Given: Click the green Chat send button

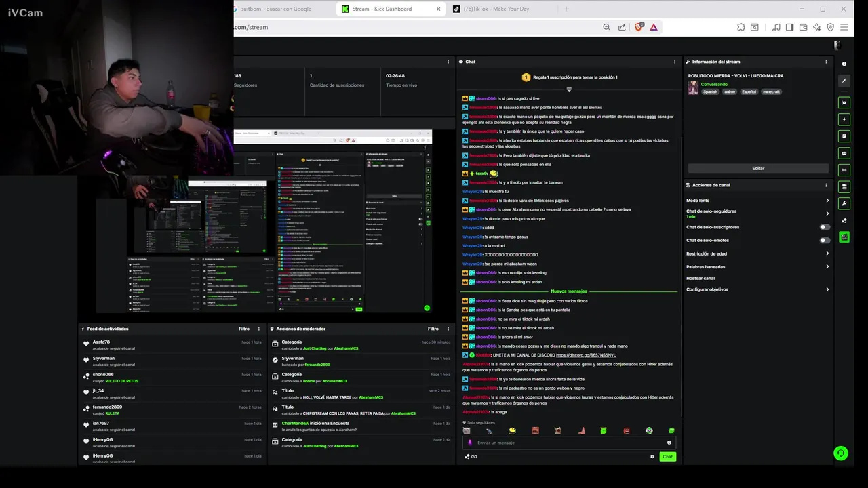Looking at the screenshot, I should [x=668, y=457].
